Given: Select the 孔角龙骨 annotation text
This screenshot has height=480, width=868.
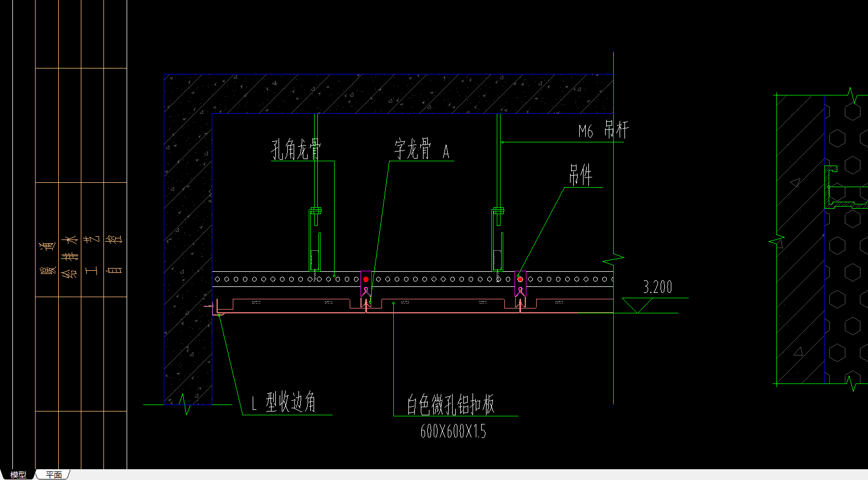Looking at the screenshot, I should [296, 149].
